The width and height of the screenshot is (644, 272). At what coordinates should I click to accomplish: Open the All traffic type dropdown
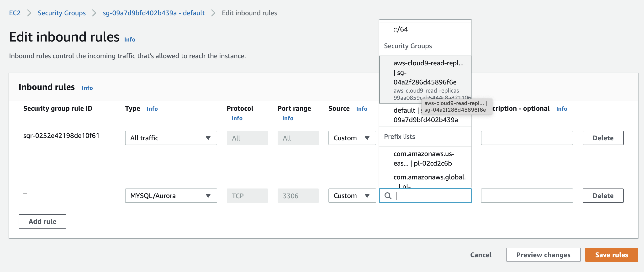tap(171, 138)
